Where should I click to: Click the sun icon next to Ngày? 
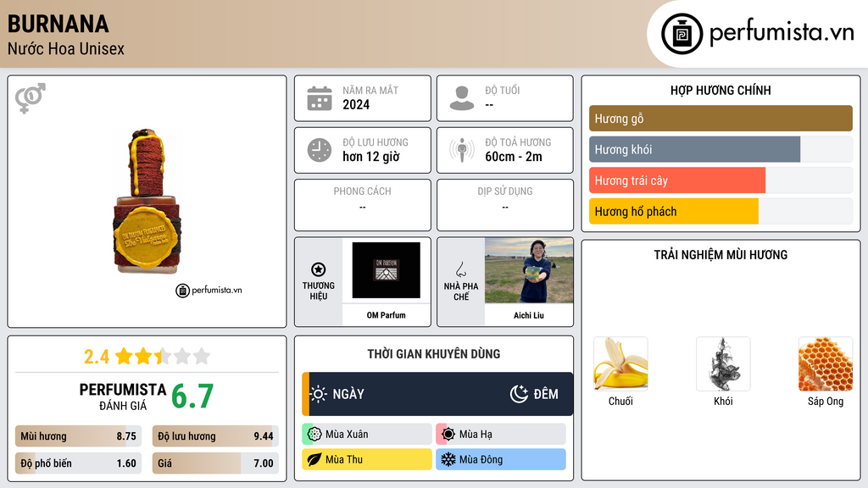click(319, 394)
